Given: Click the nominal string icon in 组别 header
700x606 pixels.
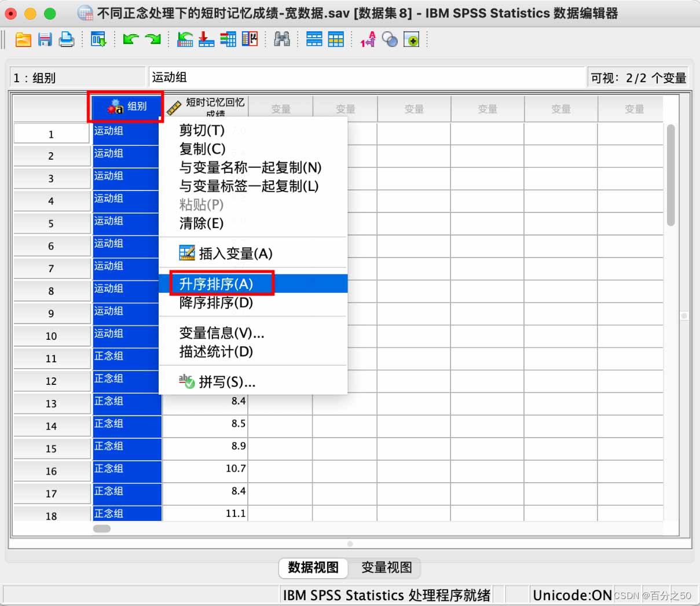Looking at the screenshot, I should pos(115,106).
